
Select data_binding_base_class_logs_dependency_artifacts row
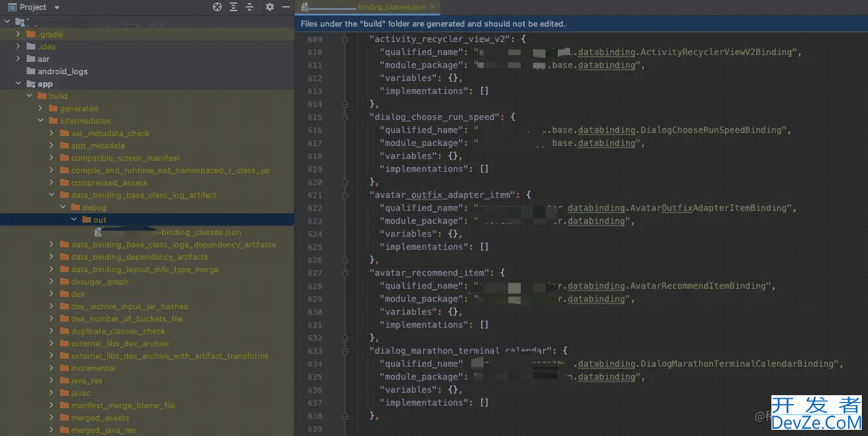(x=147, y=244)
